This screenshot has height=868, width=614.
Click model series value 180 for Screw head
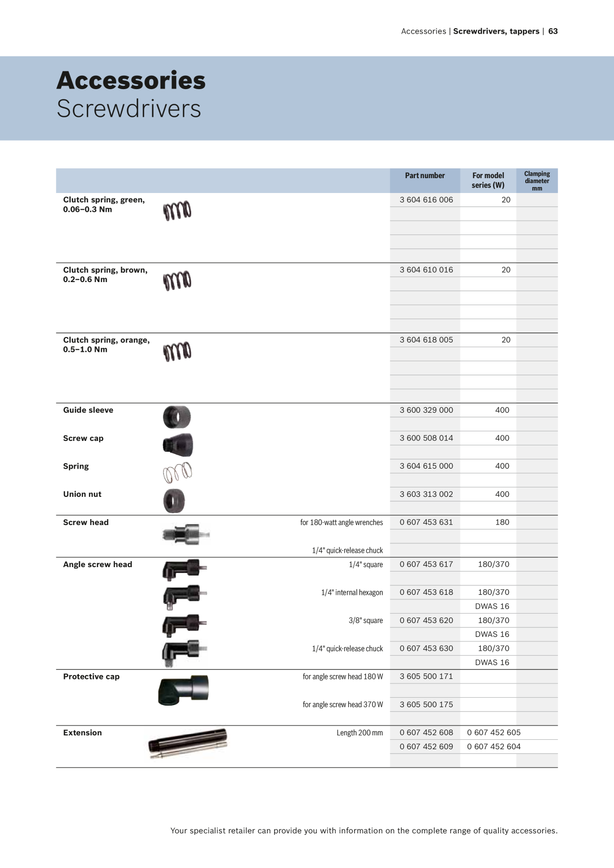tap(502, 522)
